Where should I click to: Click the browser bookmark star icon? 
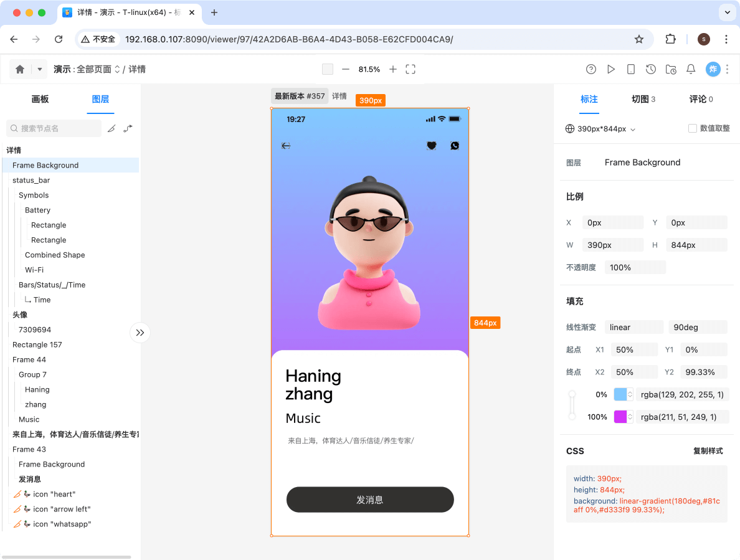(638, 39)
